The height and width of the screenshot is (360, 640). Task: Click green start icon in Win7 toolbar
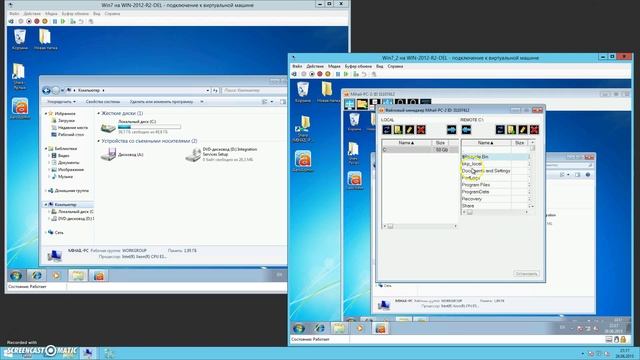[63, 21]
